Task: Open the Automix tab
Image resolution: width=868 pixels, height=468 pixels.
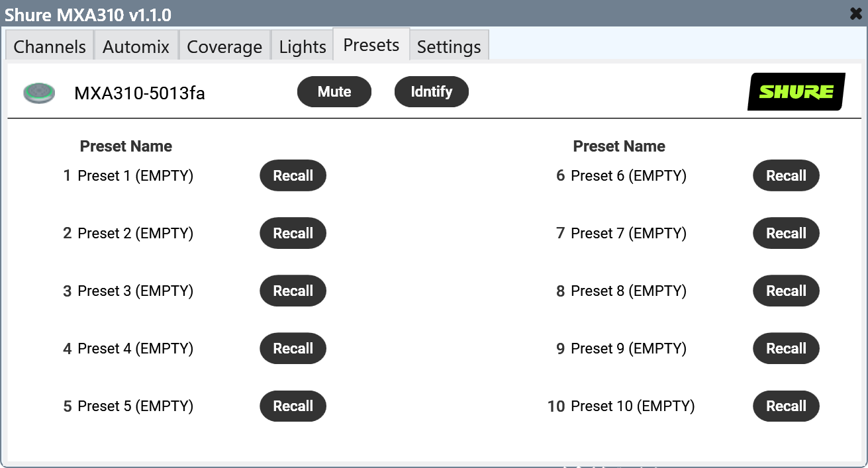Action: (136, 46)
